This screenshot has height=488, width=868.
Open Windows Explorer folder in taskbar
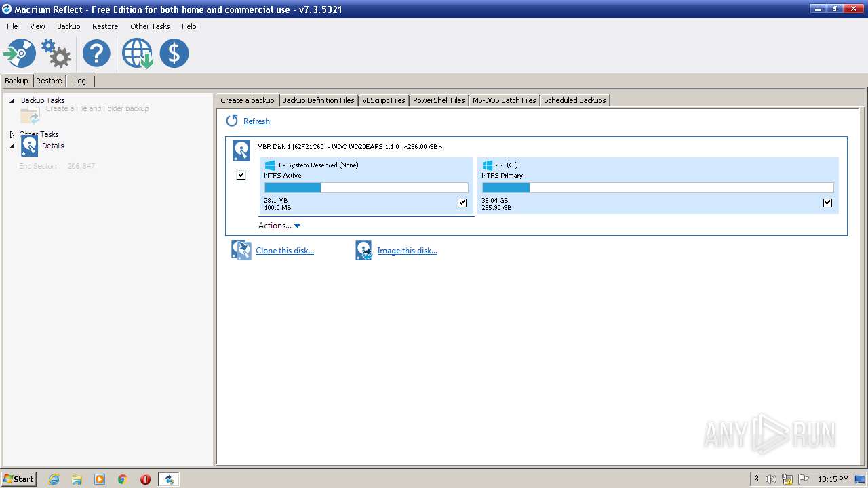click(x=77, y=479)
